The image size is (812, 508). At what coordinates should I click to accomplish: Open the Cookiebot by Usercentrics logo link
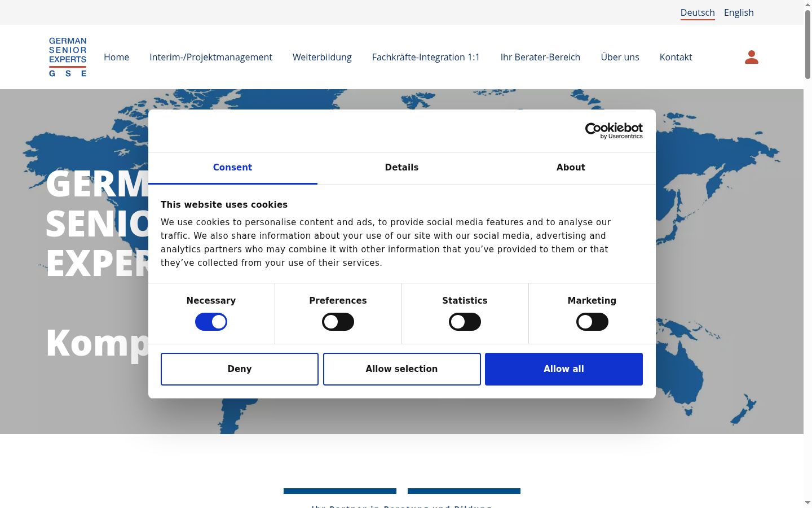(614, 130)
